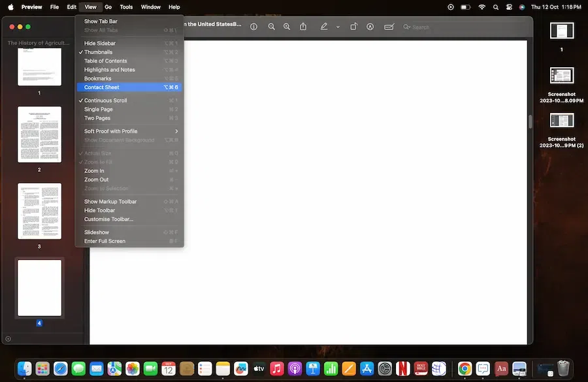Choose Zoom Out menu item
The image size is (588, 382).
129,180
